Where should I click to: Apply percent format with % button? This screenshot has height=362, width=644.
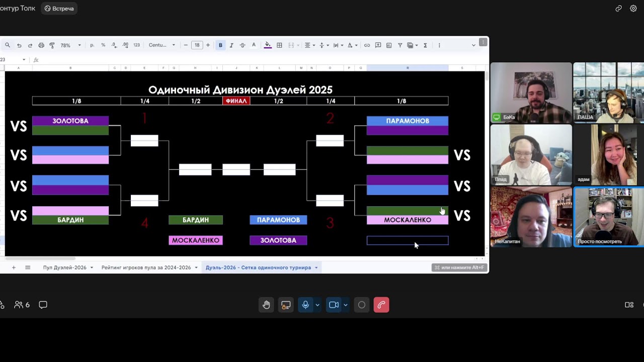click(103, 45)
